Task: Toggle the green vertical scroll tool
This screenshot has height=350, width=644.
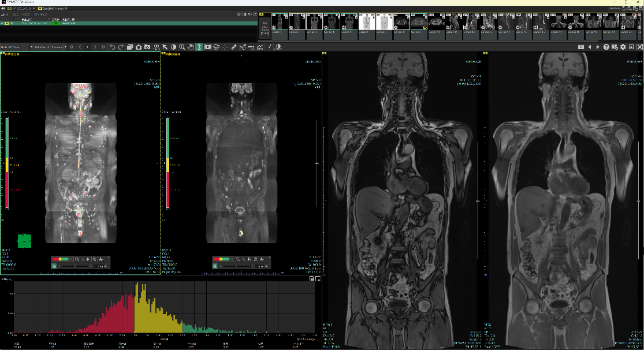Action: pos(199,47)
